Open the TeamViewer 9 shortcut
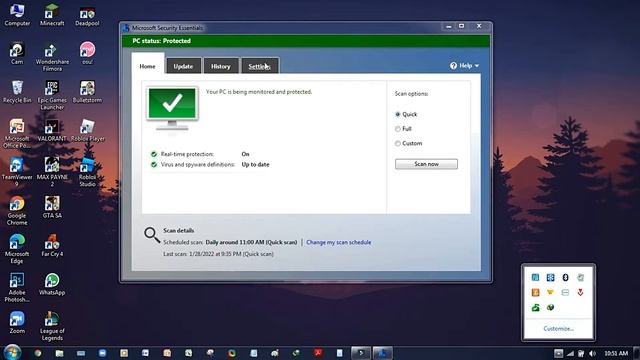Viewport: 640px width, 360px height. (17, 171)
